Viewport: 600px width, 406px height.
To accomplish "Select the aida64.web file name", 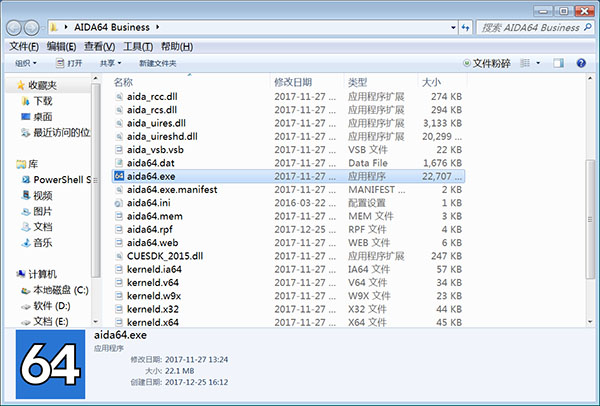I will 152,243.
